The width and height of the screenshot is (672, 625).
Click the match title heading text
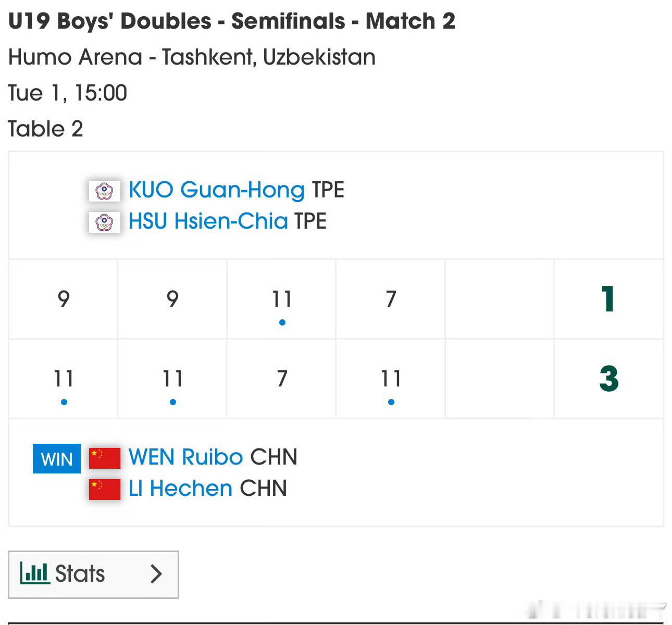click(232, 21)
